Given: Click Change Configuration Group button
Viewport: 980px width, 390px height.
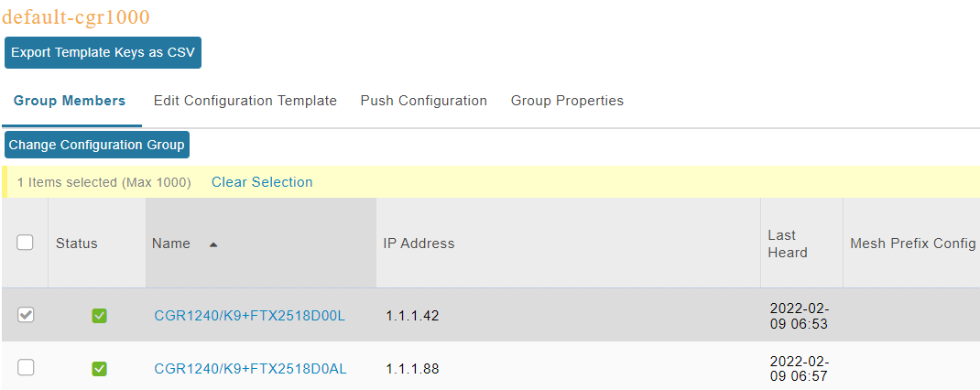Looking at the screenshot, I should click(x=97, y=145).
